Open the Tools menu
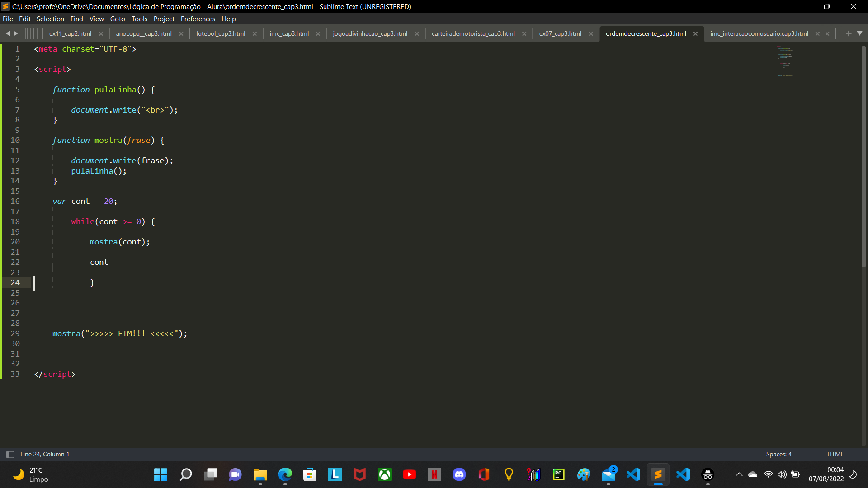 click(140, 19)
